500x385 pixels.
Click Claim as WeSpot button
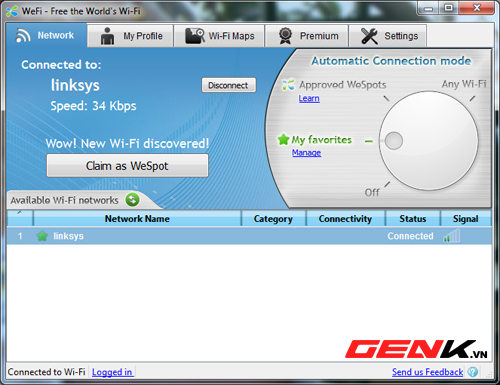coord(127,166)
